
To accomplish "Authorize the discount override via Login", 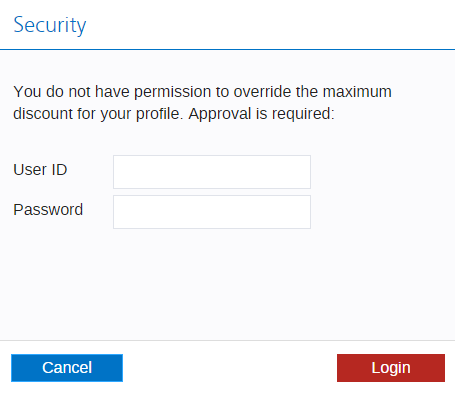I will click(391, 368).
